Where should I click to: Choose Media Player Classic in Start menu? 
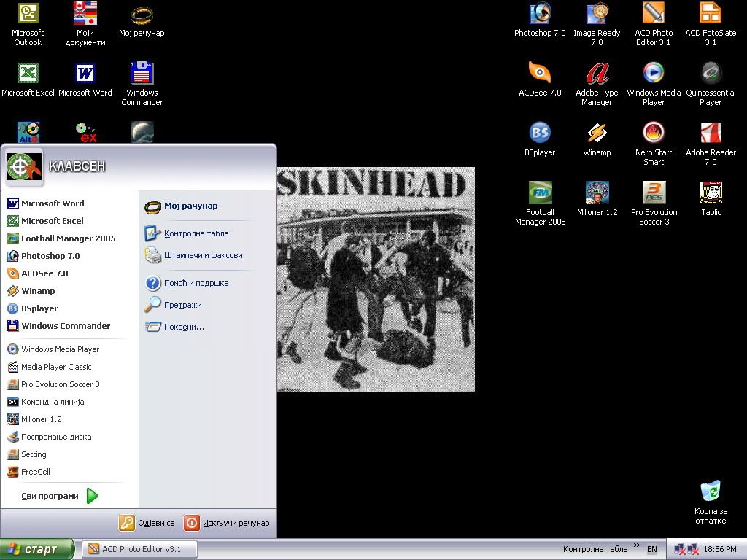pyautogui.click(x=69, y=367)
